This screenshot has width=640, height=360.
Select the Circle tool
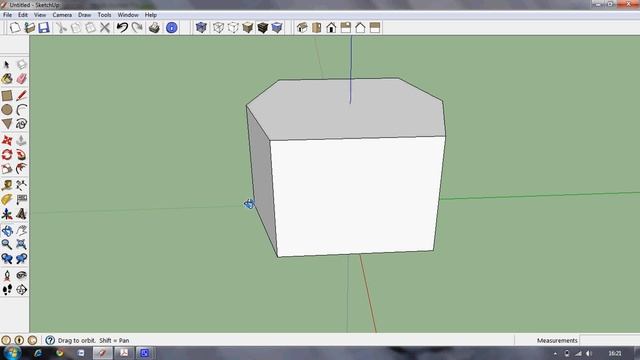[7, 109]
